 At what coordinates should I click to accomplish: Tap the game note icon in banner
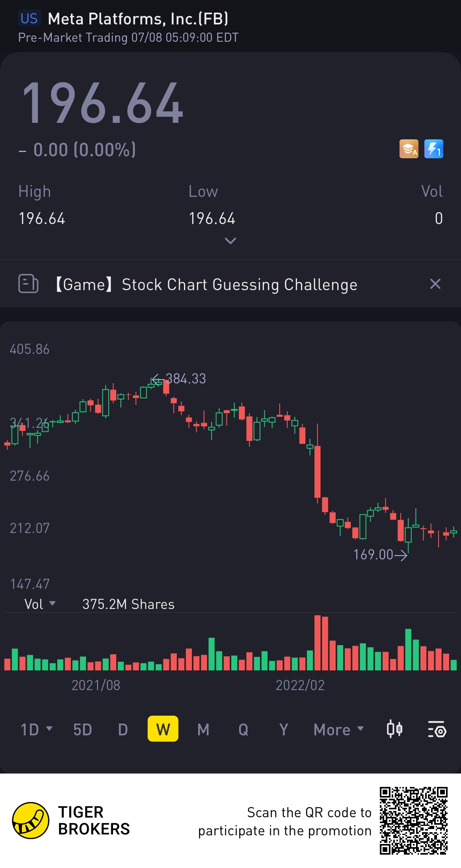28,284
